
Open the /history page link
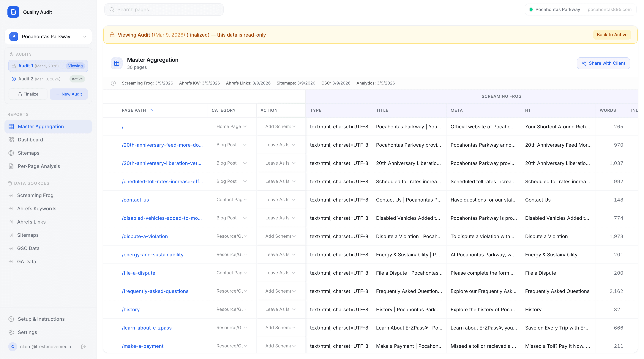[131, 309]
